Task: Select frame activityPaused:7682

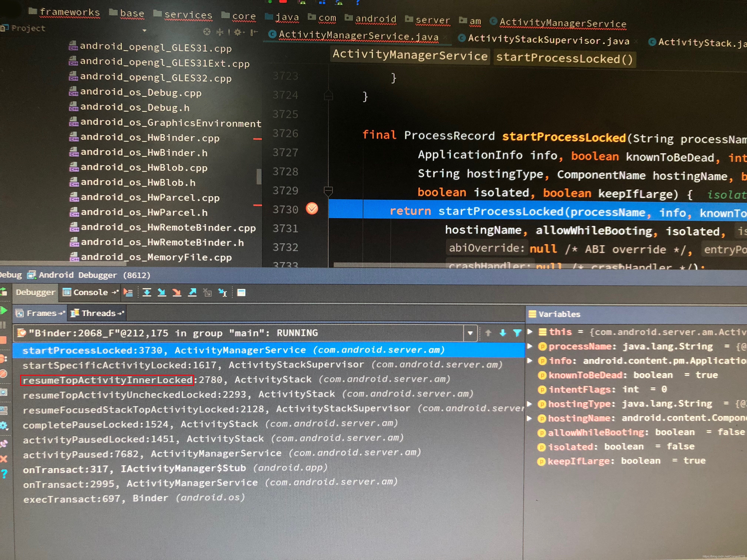Action: [x=268, y=453]
